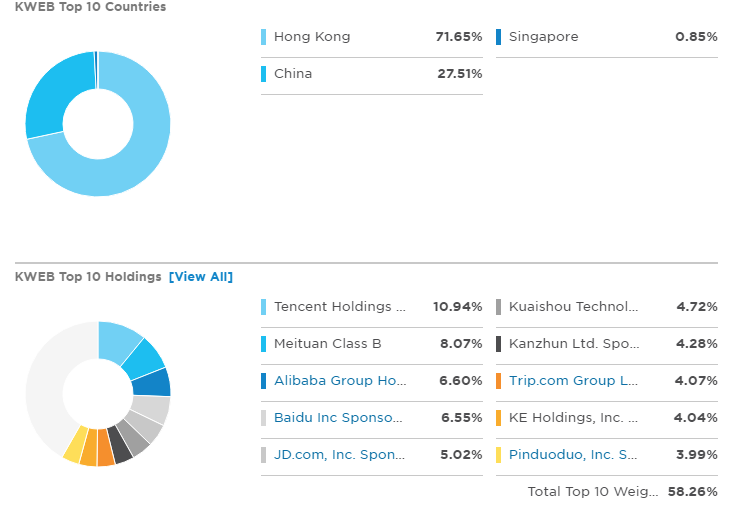742x526 pixels.
Task: Click the Meituan Class B holding name
Action: pos(327,344)
